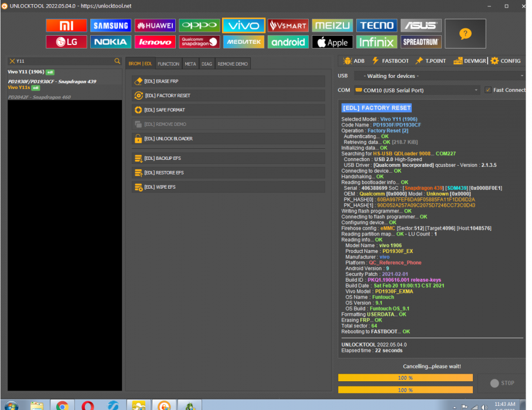Switch to the BROM | EDL tab

(x=140, y=64)
